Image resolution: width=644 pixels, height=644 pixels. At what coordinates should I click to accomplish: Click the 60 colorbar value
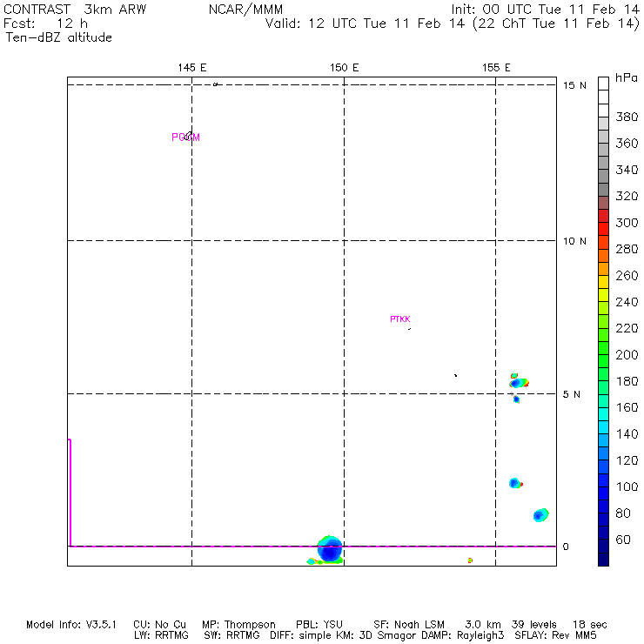623,540
